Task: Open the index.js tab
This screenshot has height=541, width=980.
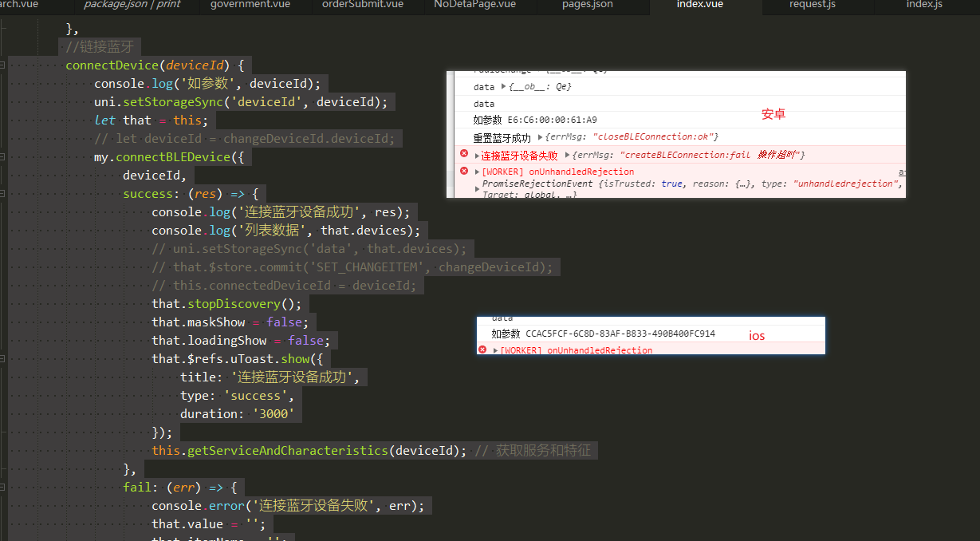Action: (x=923, y=5)
